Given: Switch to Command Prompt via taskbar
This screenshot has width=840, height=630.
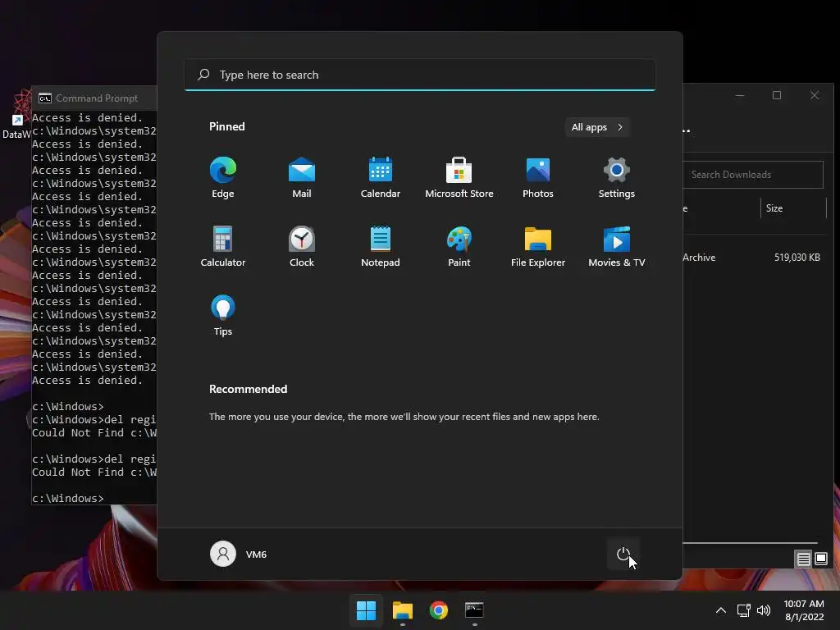Looking at the screenshot, I should (474, 609).
